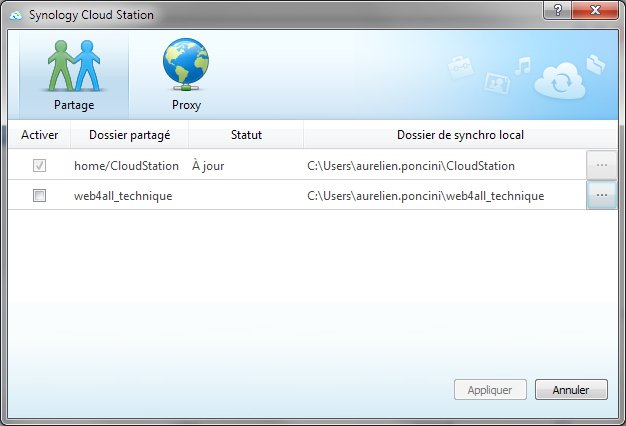The image size is (626, 426).
Task: Click the À jour status cell
Action: point(208,165)
